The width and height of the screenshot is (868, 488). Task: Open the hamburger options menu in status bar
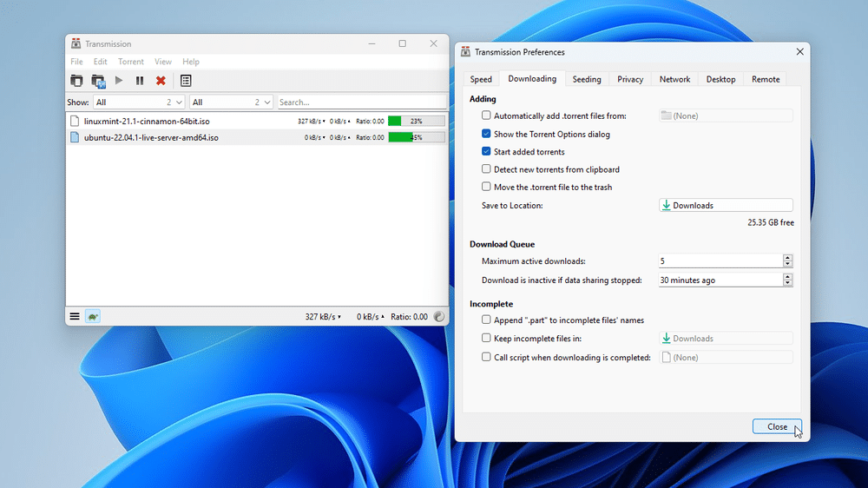76,317
